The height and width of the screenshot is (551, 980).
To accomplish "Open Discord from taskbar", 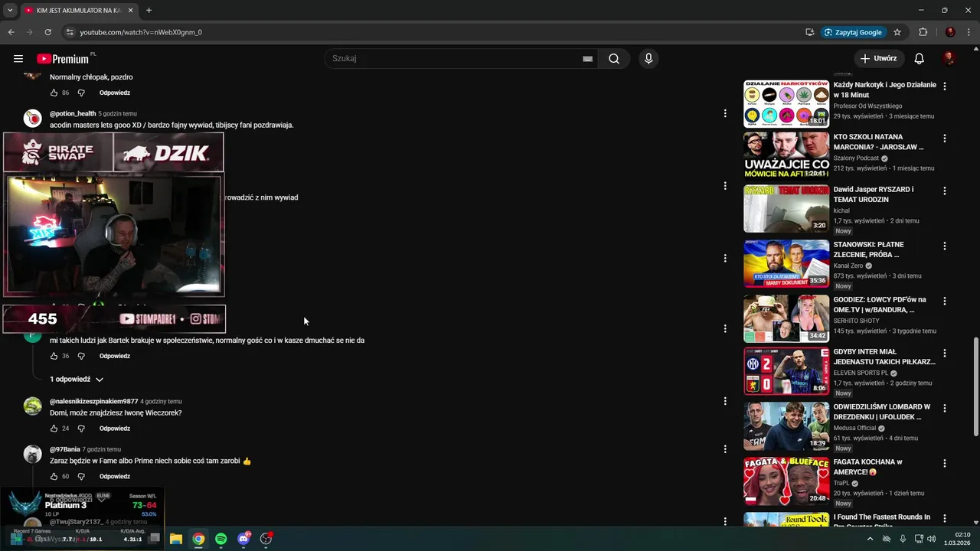I will pos(243,539).
